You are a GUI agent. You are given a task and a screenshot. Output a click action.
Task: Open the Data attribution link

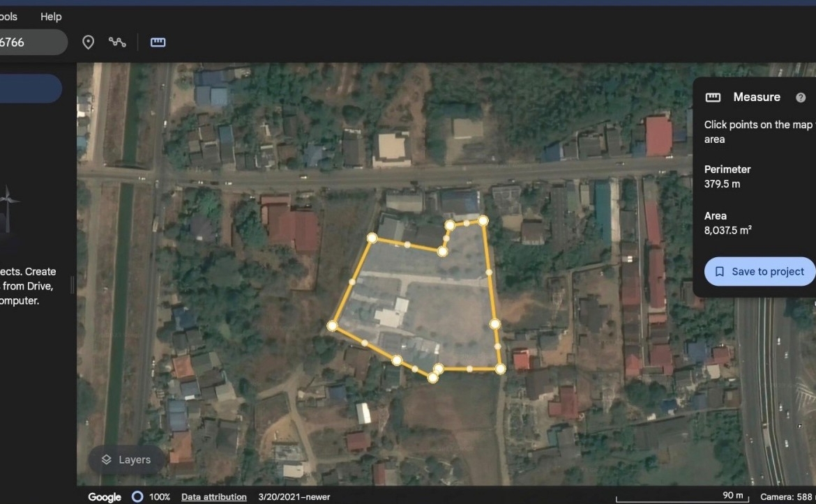pyautogui.click(x=214, y=497)
